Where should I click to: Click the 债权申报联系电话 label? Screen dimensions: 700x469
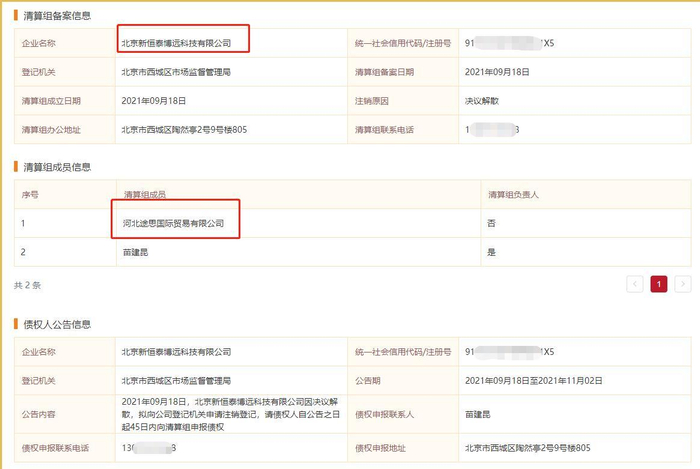pos(55,448)
